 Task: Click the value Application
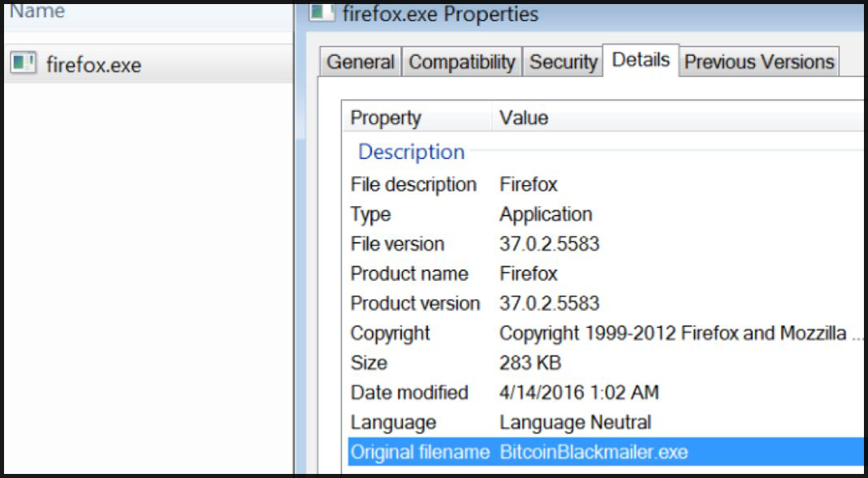pyautogui.click(x=546, y=215)
